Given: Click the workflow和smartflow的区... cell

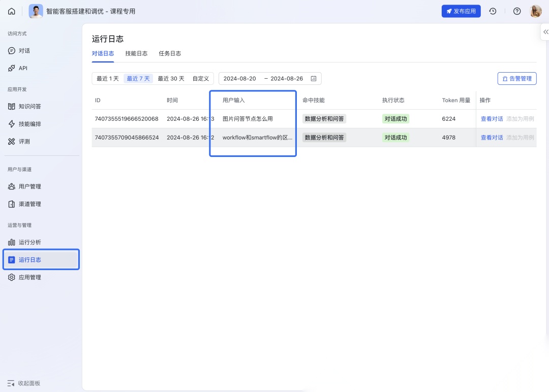Looking at the screenshot, I should (x=257, y=138).
